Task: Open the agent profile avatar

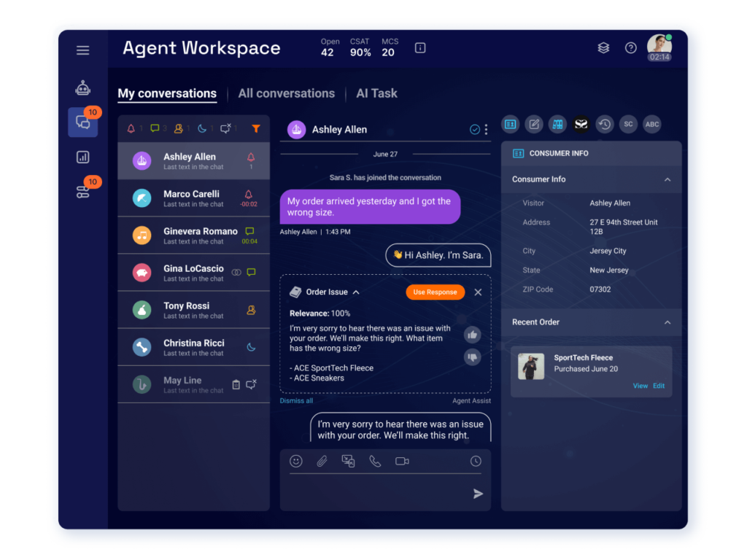Action: click(659, 47)
